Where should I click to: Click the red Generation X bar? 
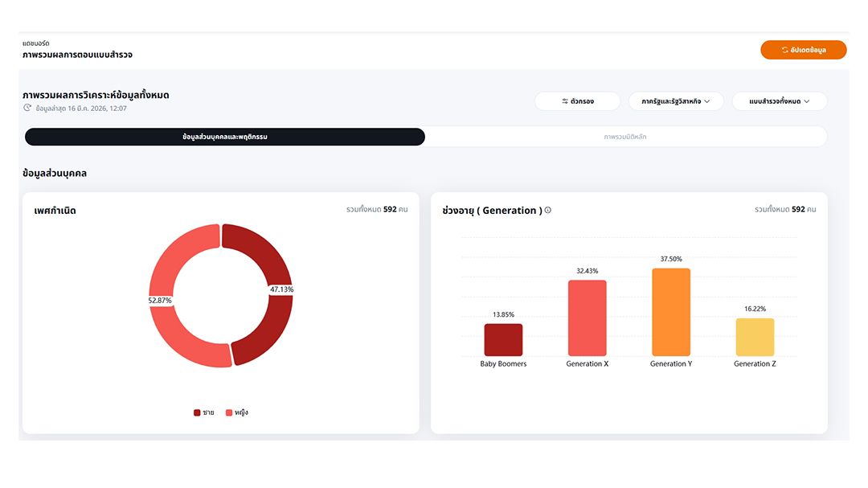[587, 318]
